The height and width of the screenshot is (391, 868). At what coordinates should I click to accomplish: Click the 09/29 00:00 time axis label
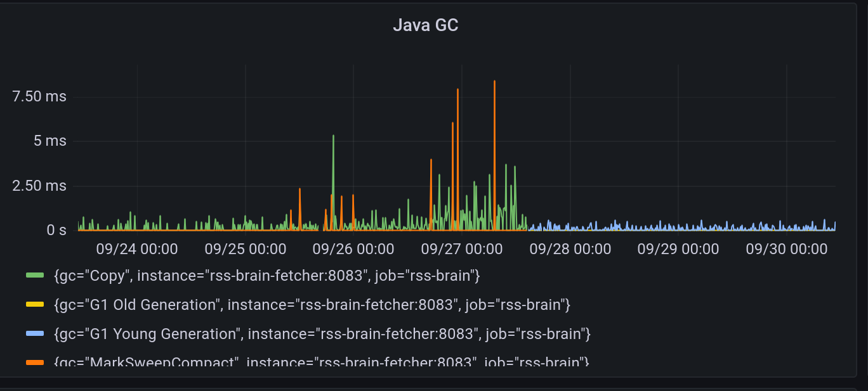pos(678,249)
